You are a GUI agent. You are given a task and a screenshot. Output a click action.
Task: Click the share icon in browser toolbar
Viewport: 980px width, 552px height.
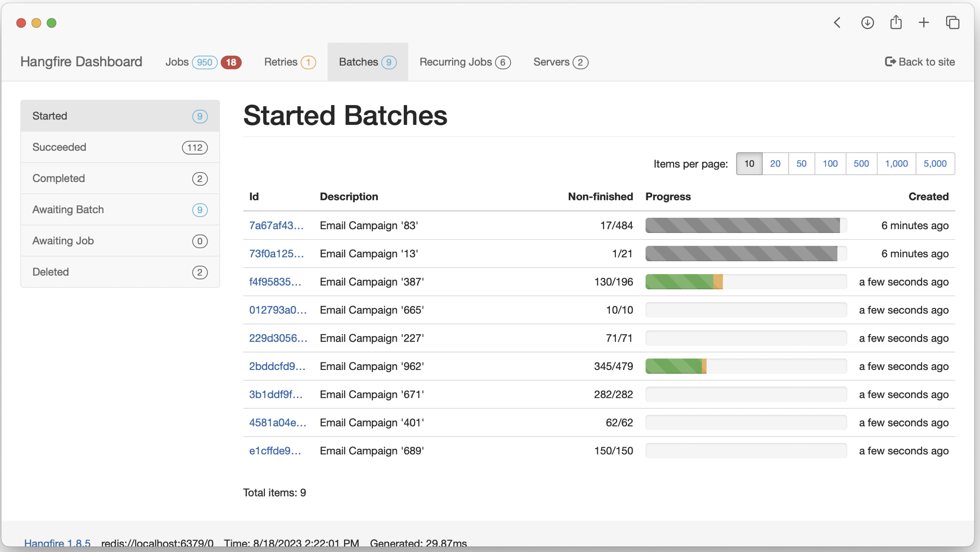pos(895,23)
